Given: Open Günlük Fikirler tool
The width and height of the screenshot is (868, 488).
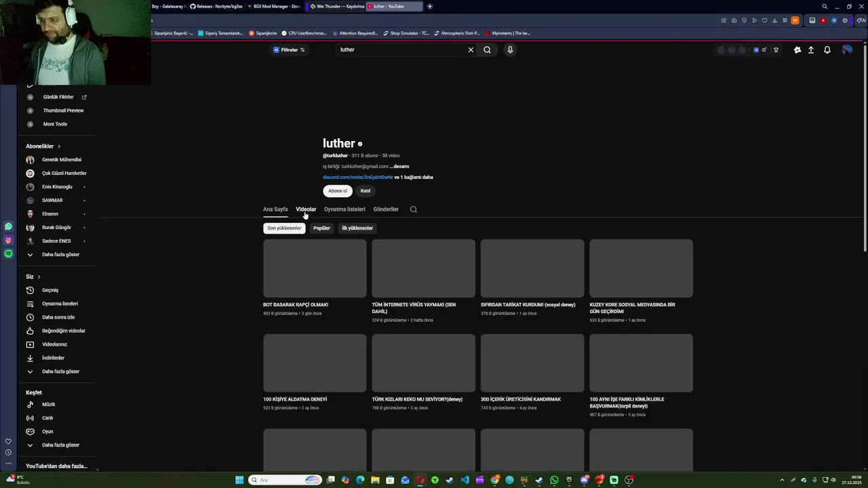Looking at the screenshot, I should click(x=57, y=97).
